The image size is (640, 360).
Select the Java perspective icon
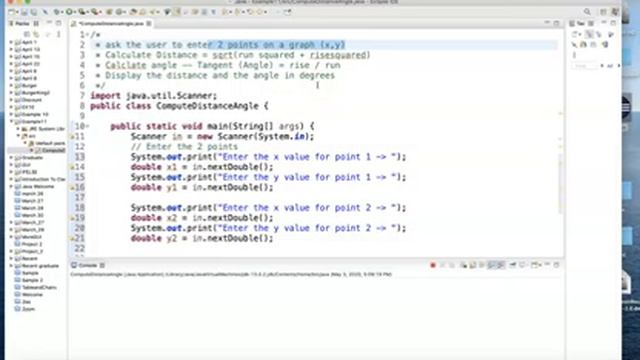(x=615, y=12)
